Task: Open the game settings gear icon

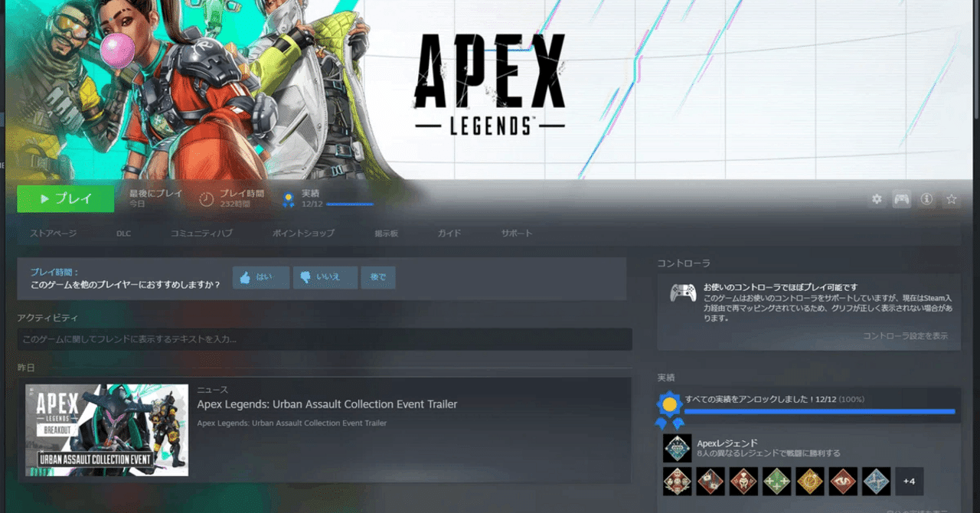Action: click(876, 198)
